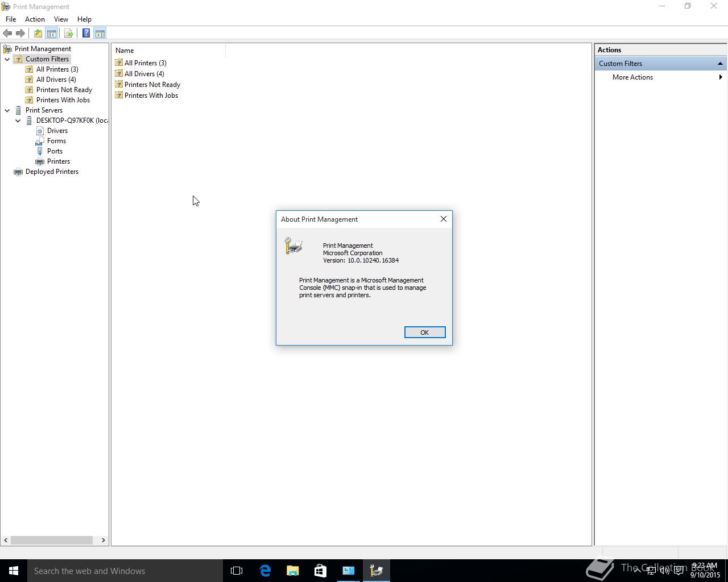Open Windows Store from taskbar

pos(320,571)
